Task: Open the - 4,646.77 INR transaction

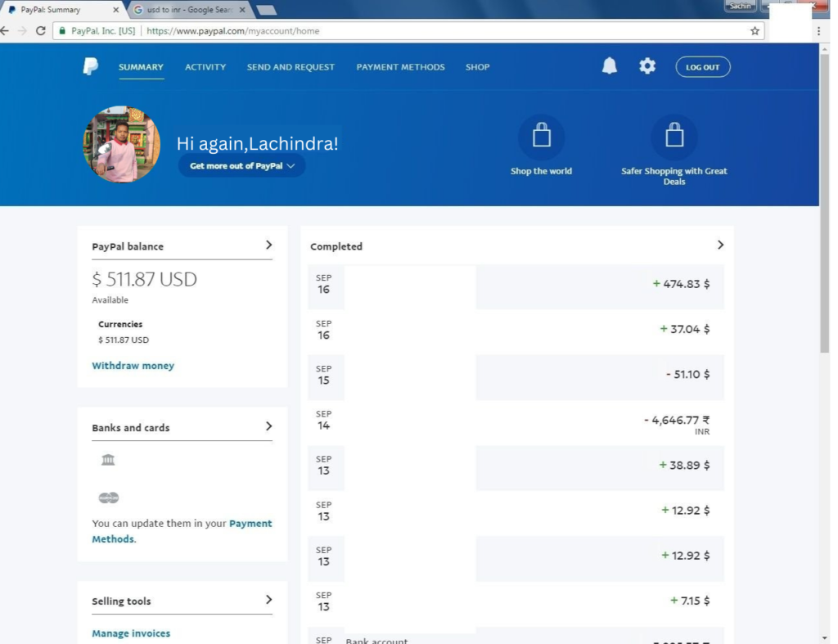Action: (516, 423)
